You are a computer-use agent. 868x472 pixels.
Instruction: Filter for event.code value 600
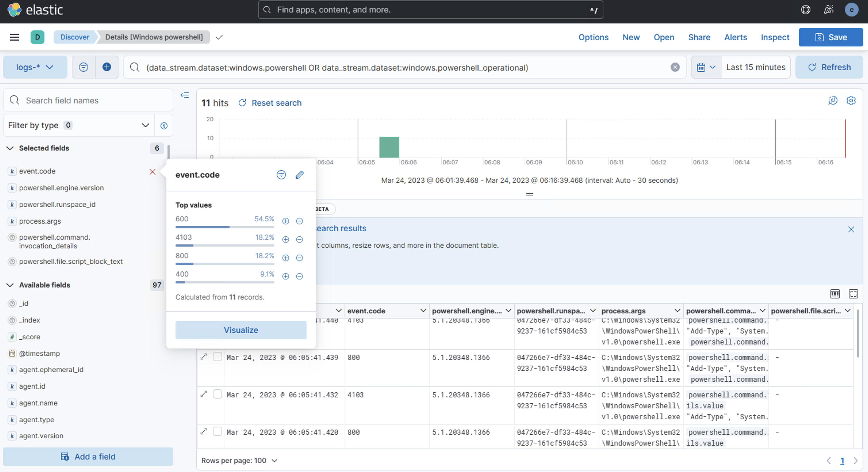(x=285, y=221)
